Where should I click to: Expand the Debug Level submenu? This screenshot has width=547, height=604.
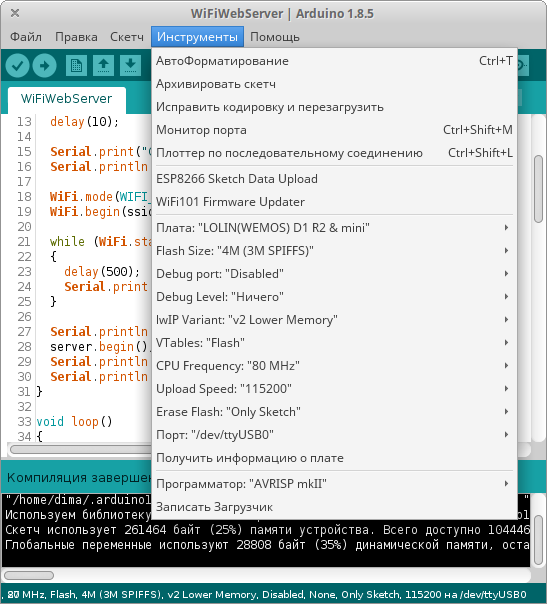pyautogui.click(x=334, y=297)
